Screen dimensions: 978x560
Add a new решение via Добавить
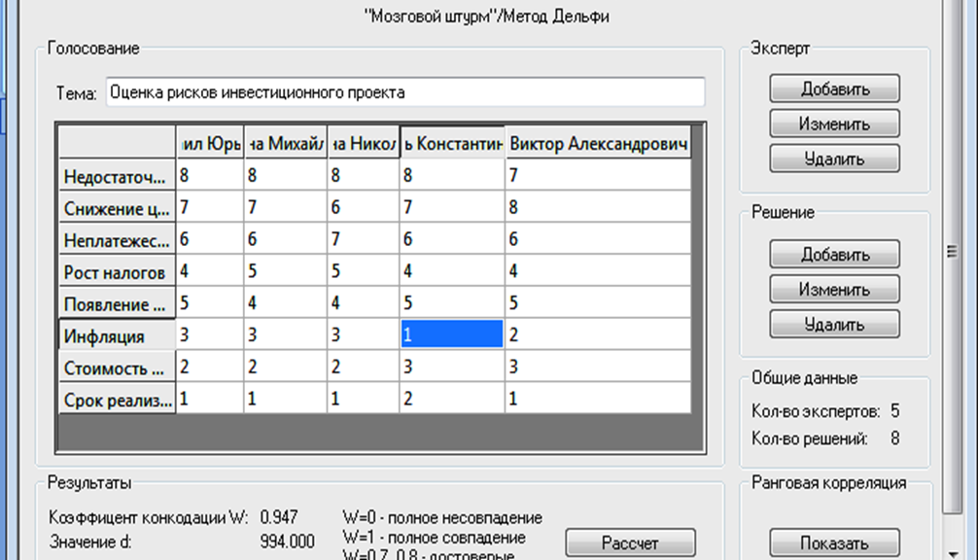tap(834, 254)
